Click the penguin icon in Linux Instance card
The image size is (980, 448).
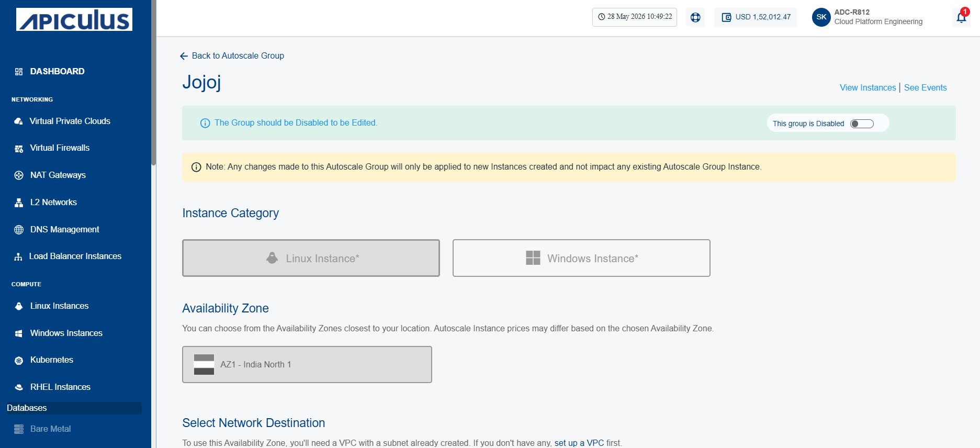(272, 257)
